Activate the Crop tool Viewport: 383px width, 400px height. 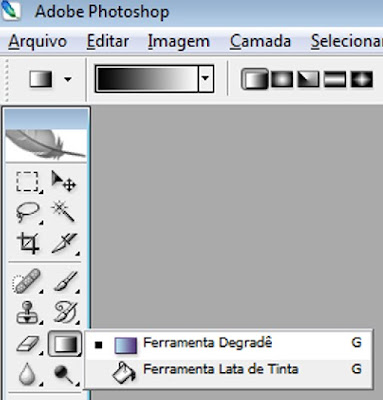click(x=28, y=243)
